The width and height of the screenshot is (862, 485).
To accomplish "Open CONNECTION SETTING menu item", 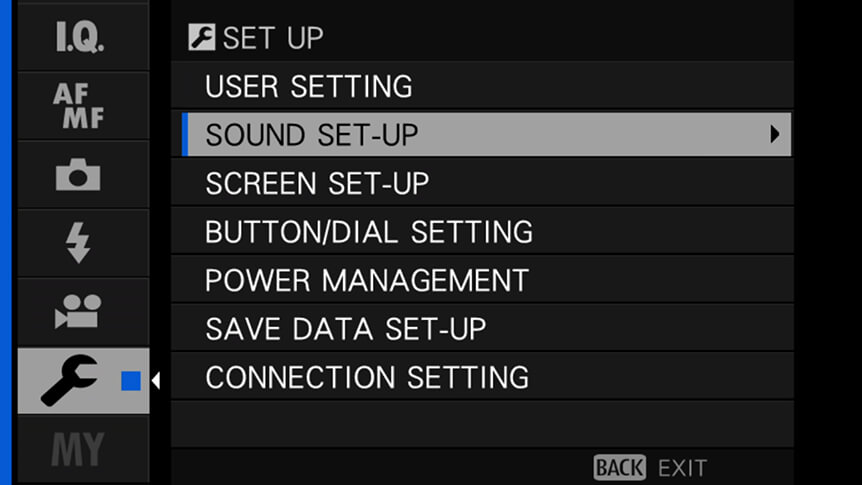I will 482,377.
